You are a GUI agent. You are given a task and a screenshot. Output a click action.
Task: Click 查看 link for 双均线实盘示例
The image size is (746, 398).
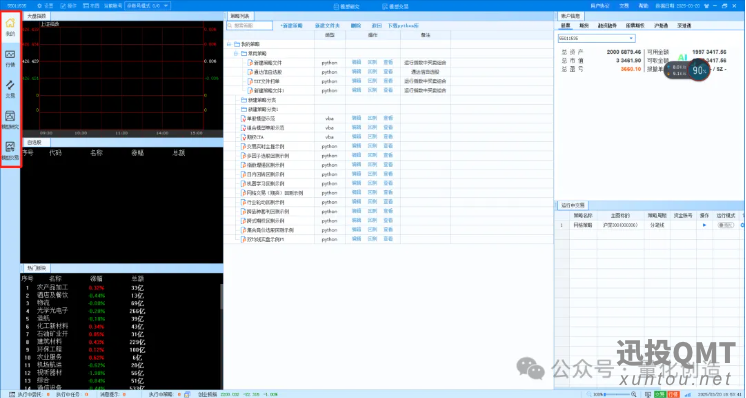click(388, 239)
